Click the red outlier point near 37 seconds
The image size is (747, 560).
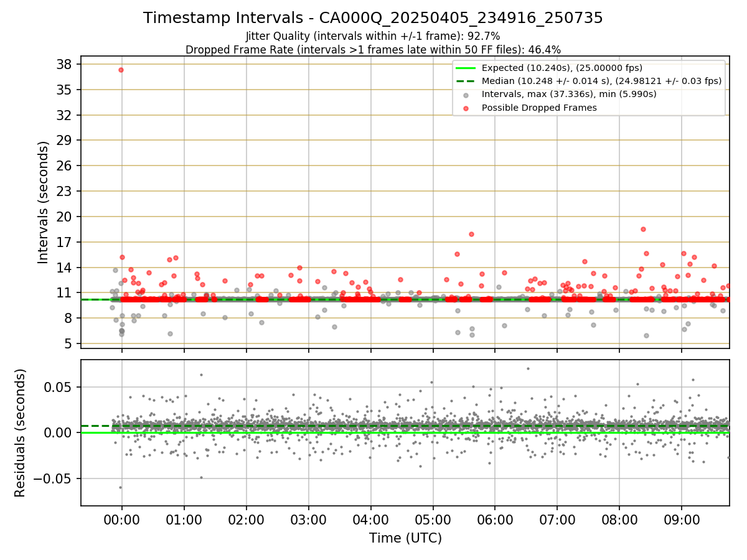(121, 70)
